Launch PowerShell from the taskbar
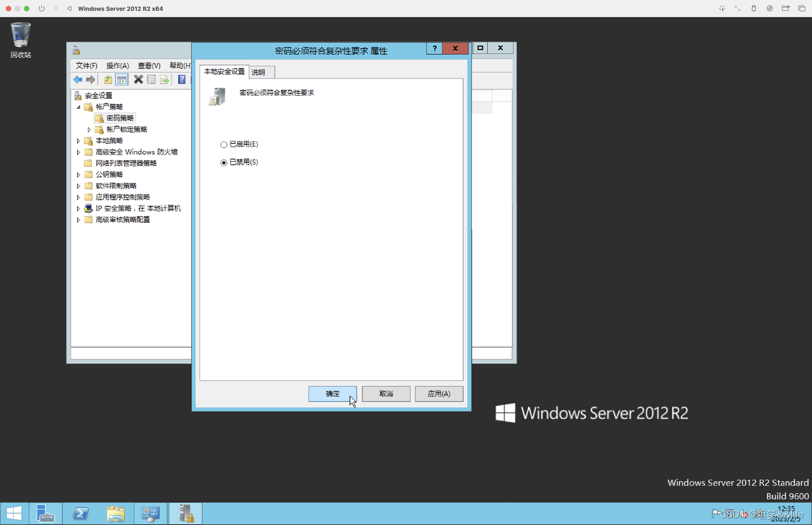This screenshot has width=812, height=525. (x=81, y=514)
